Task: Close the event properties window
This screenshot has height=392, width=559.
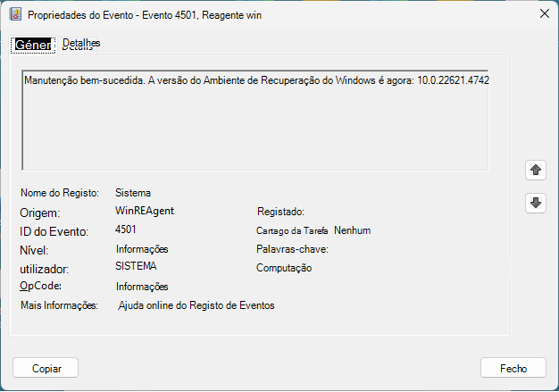Action: click(x=545, y=14)
